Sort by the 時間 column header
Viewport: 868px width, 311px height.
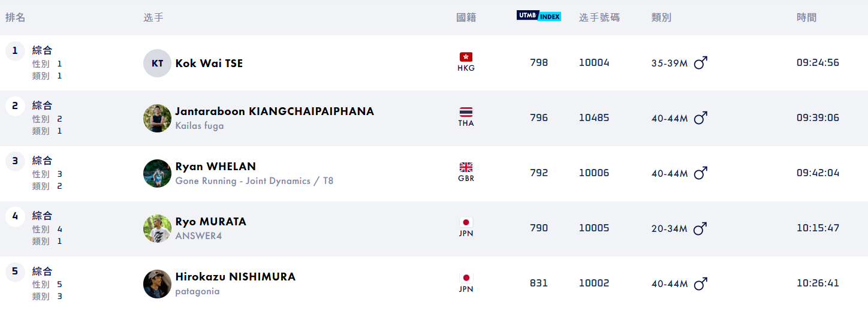tap(806, 18)
